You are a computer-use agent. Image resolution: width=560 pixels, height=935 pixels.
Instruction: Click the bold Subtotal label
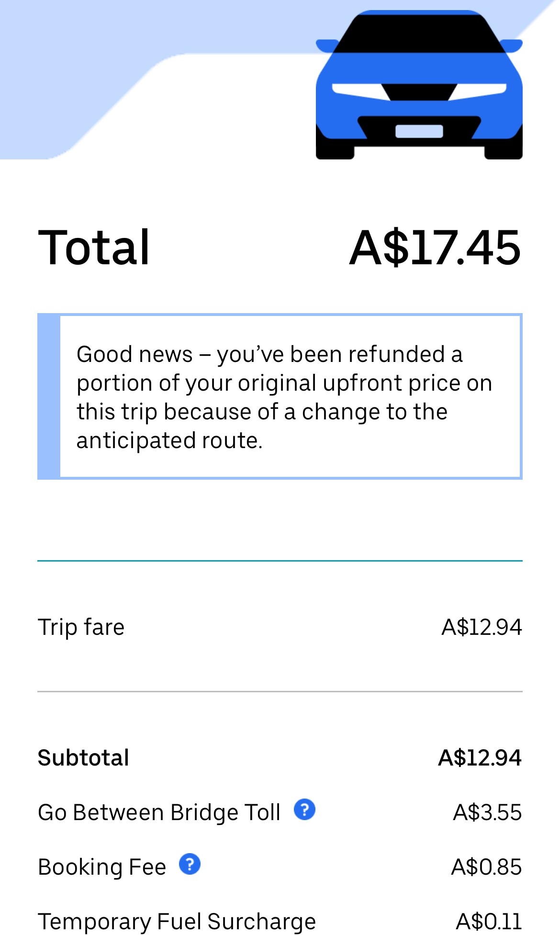[x=83, y=758]
